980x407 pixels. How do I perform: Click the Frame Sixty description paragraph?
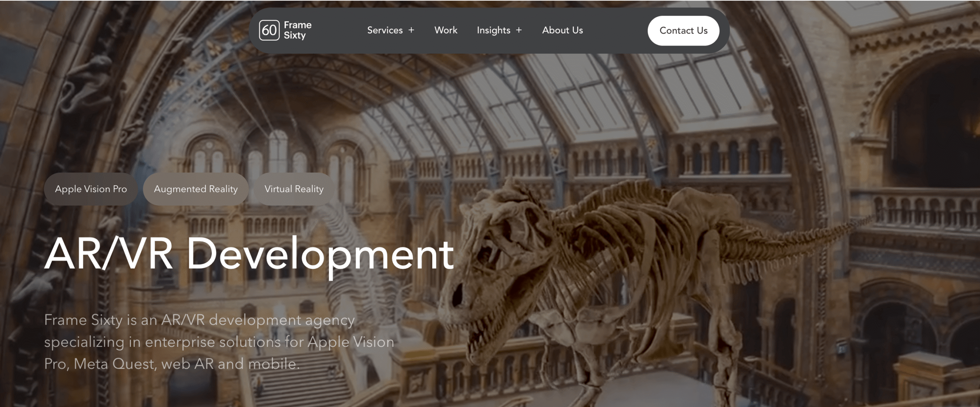click(218, 342)
